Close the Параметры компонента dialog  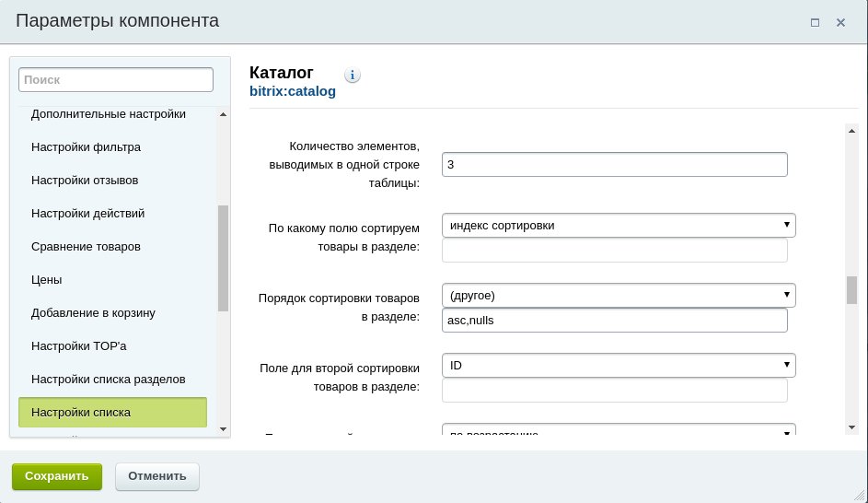pos(841,23)
